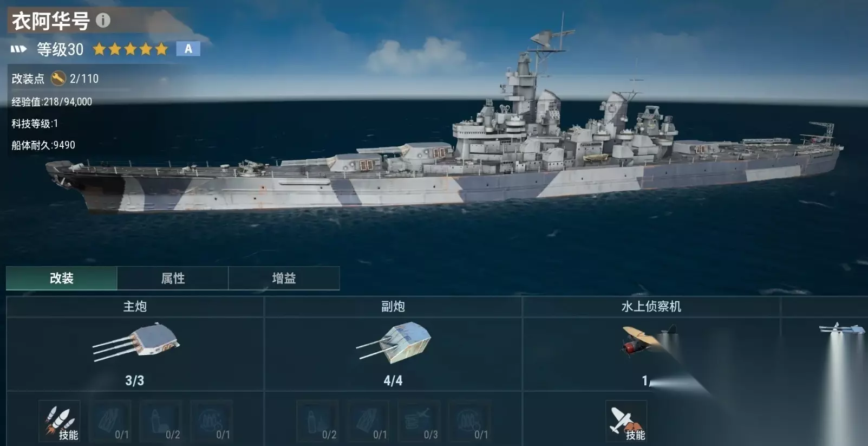Image resolution: width=868 pixels, height=446 pixels.
Task: Select secondary gun 0/2 upgrade slot
Action: 318,422
